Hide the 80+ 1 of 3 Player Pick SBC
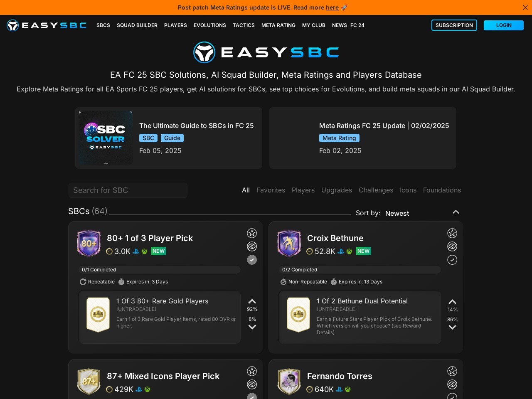This screenshot has width=532, height=399. tap(252, 246)
